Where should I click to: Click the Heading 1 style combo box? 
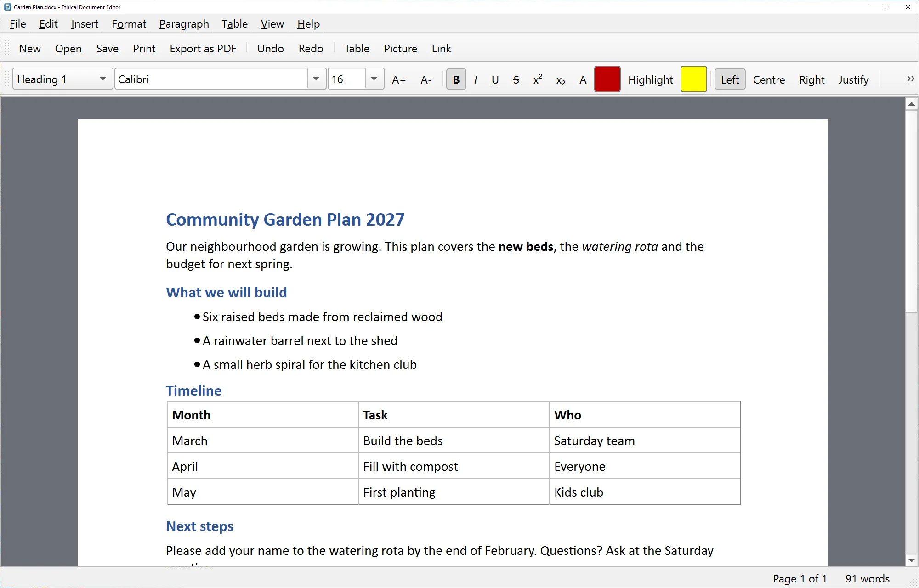(x=62, y=79)
